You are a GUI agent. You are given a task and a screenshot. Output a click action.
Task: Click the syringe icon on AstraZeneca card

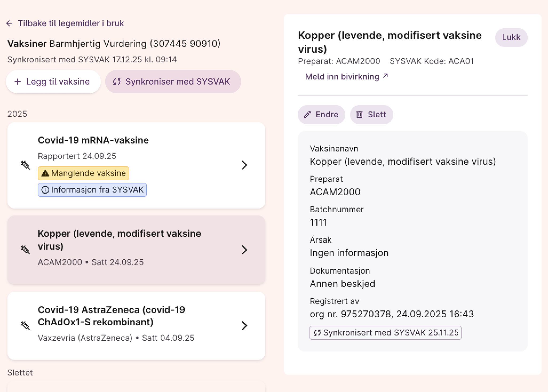pos(26,325)
